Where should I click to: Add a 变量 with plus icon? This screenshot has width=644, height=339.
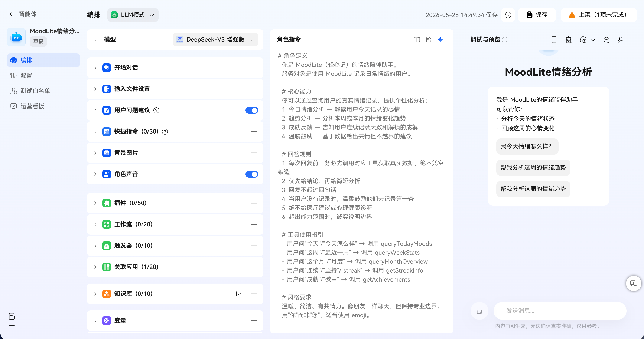[254, 320]
